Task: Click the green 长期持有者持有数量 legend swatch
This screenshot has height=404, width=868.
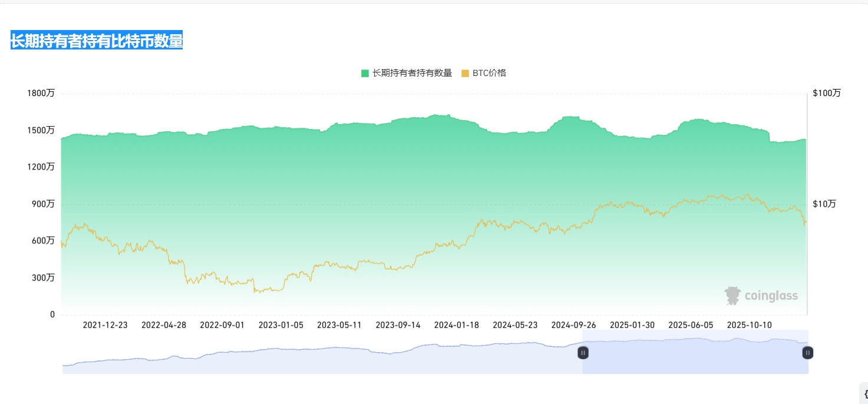Action: 365,73
